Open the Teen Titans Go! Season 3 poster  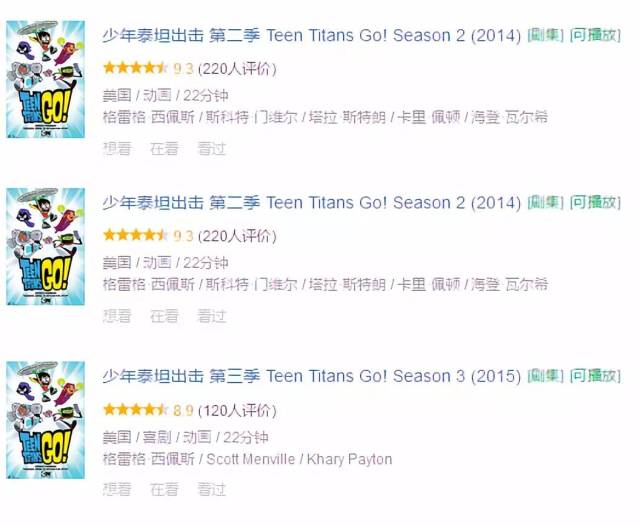(x=45, y=420)
